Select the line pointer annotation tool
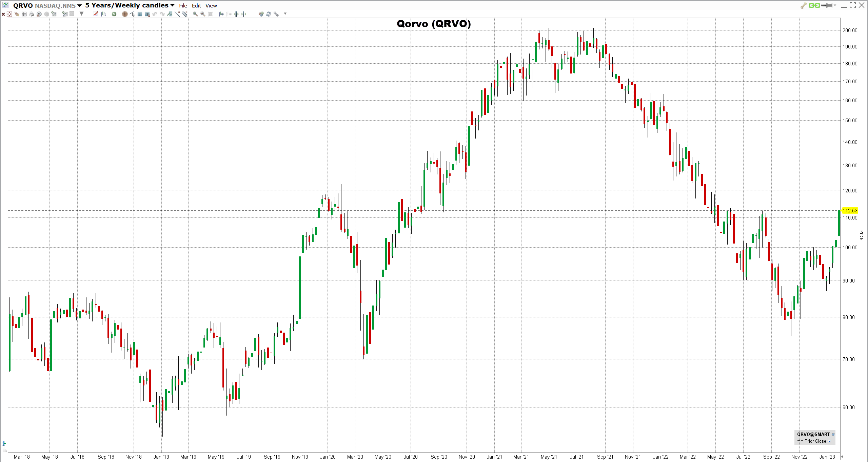 [x=132, y=14]
